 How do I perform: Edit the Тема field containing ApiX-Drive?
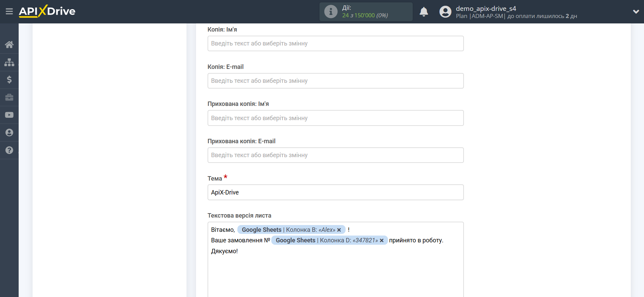point(335,192)
